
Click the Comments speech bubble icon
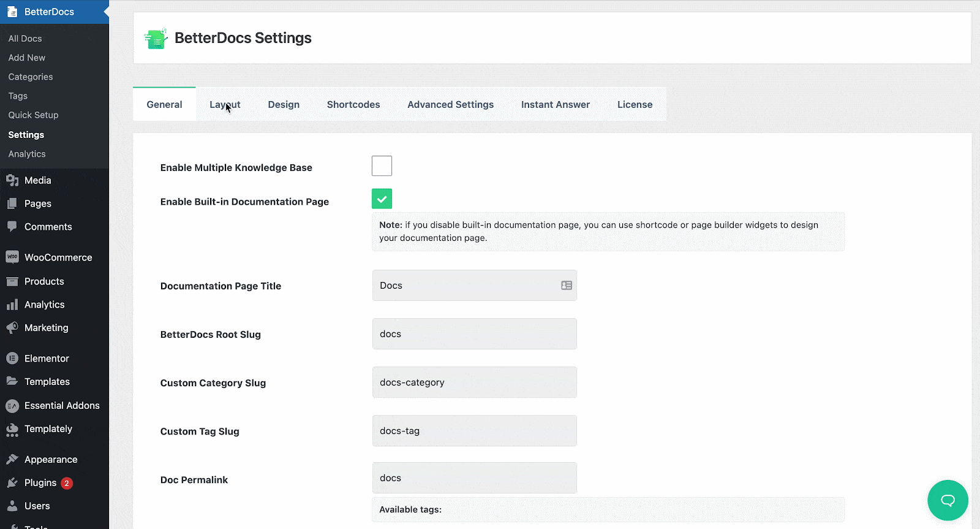pyautogui.click(x=12, y=226)
